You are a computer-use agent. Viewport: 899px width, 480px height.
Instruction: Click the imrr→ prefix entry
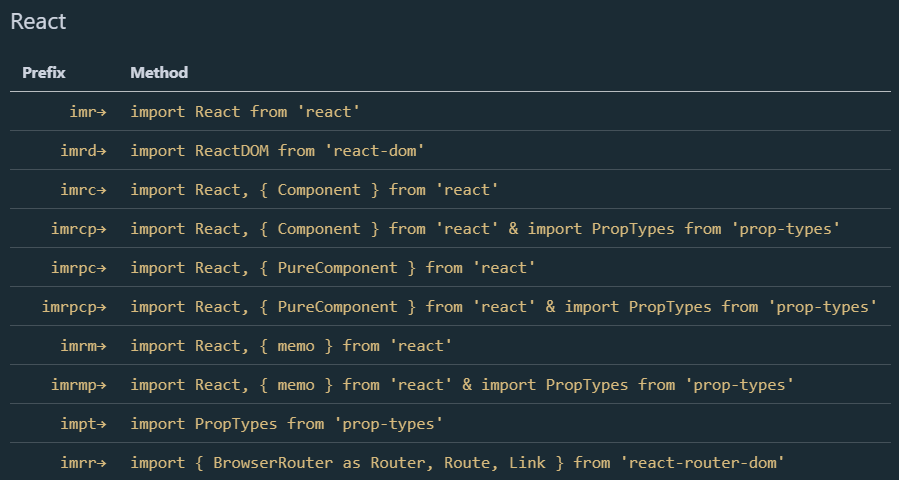pos(83,462)
